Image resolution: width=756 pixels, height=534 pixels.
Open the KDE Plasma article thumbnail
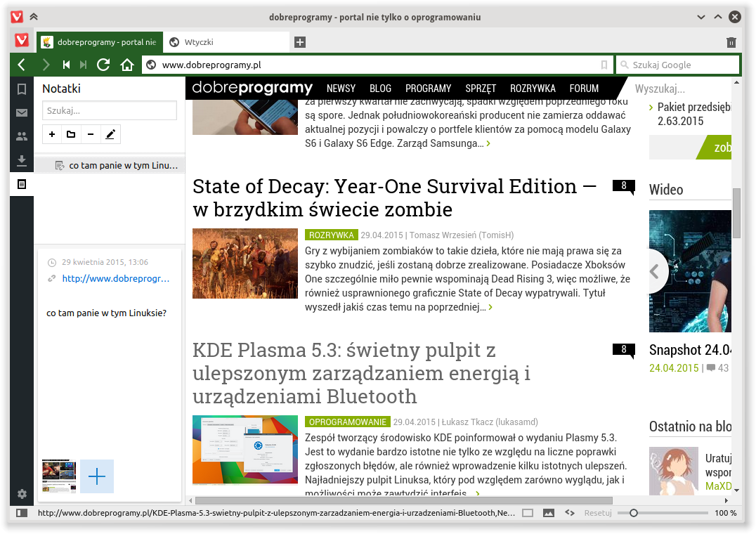point(245,450)
